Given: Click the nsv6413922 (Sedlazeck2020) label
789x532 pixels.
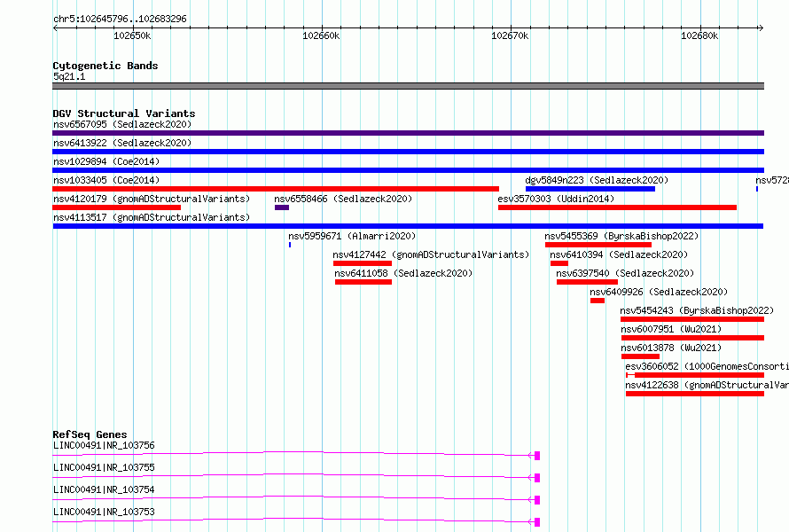Looking at the screenshot, I should (x=122, y=143).
